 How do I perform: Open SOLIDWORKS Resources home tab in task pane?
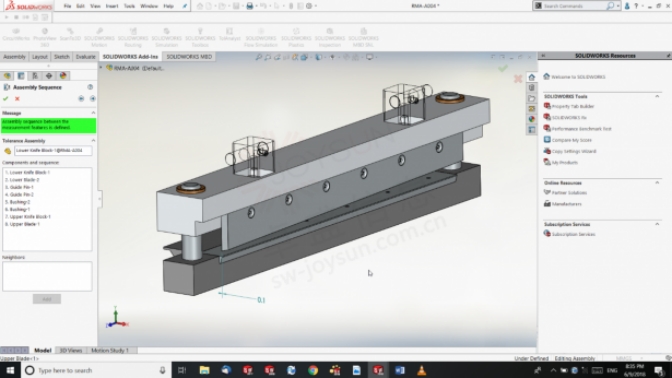(531, 77)
